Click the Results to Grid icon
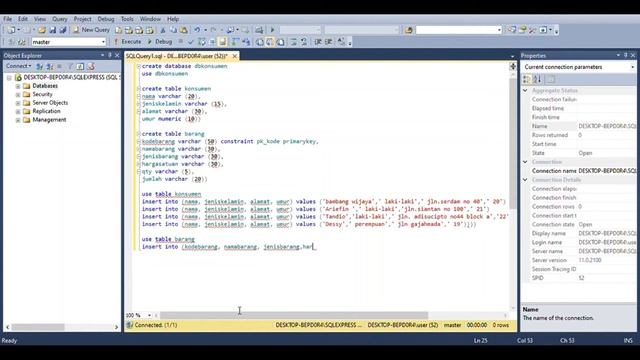 click(x=270, y=42)
